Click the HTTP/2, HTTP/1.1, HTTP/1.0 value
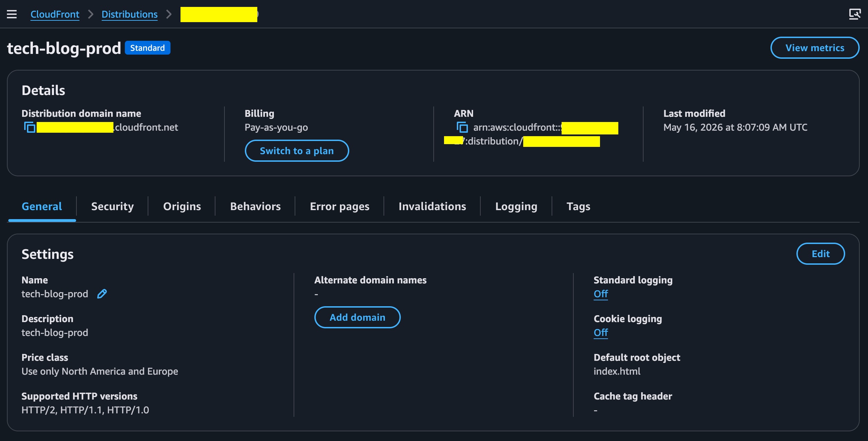 click(x=85, y=410)
